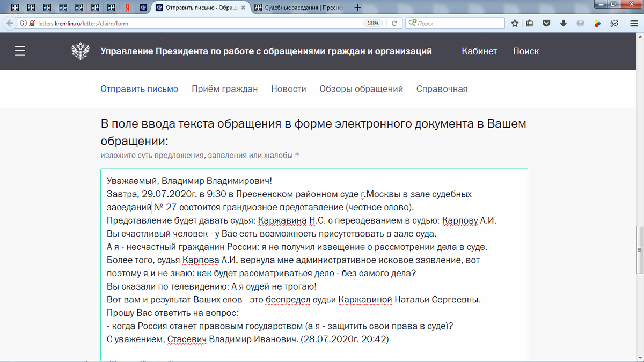
Task: Open 'Обзоры обращений' navigation link
Action: point(361,88)
